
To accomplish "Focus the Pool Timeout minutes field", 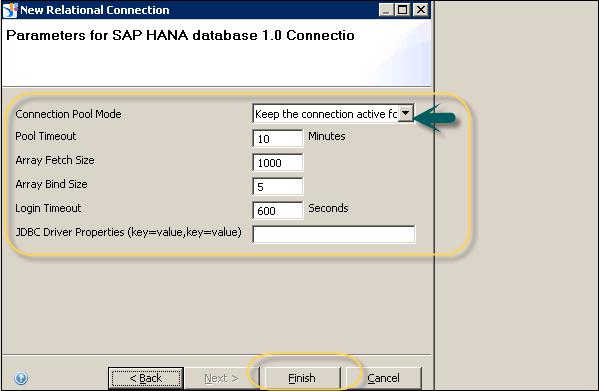I will click(x=278, y=138).
